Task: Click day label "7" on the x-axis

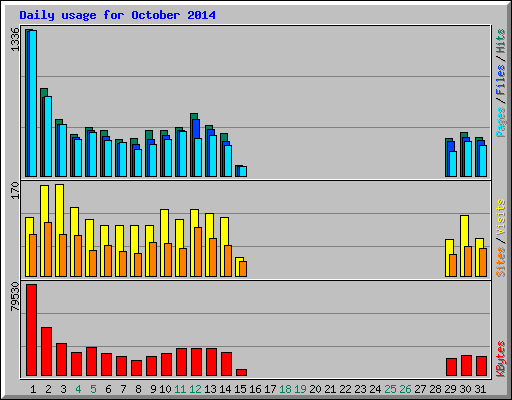Action: tap(123, 389)
